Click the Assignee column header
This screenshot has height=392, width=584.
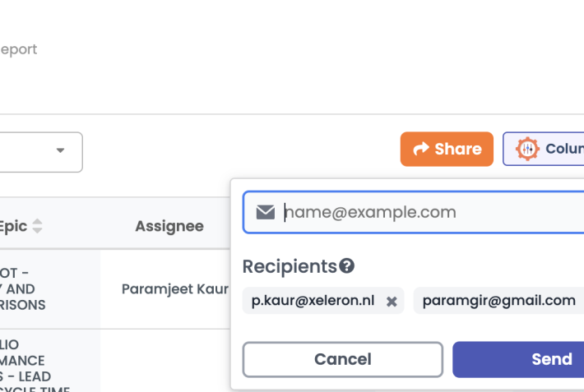point(169,226)
